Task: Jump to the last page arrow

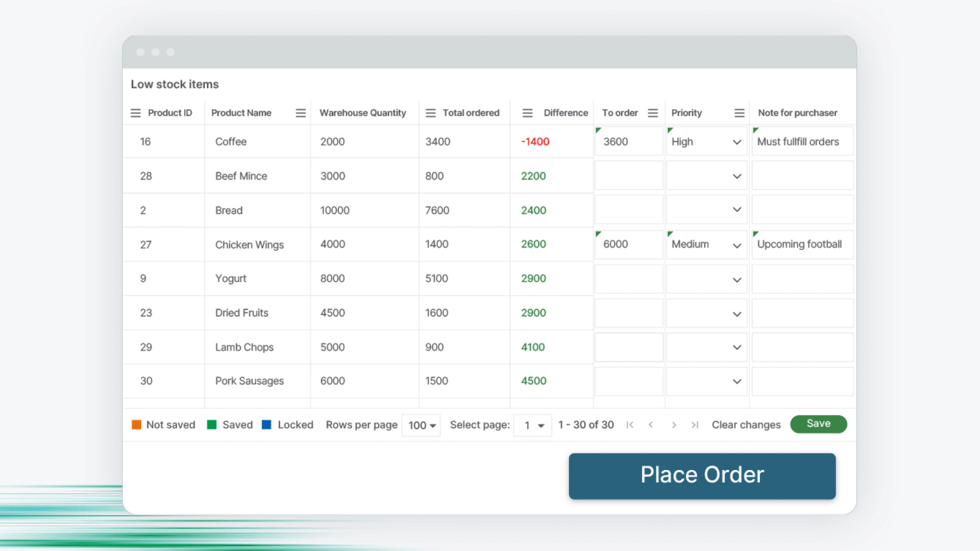Action: 695,425
